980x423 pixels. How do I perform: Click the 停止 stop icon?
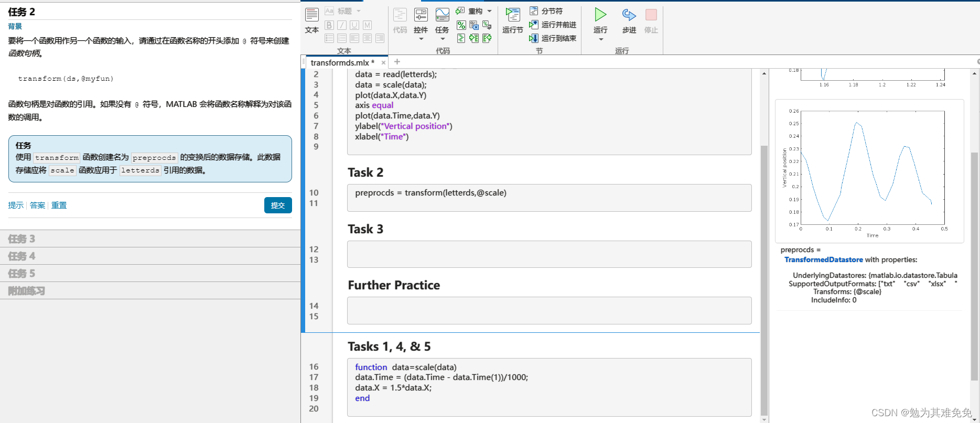pos(651,15)
